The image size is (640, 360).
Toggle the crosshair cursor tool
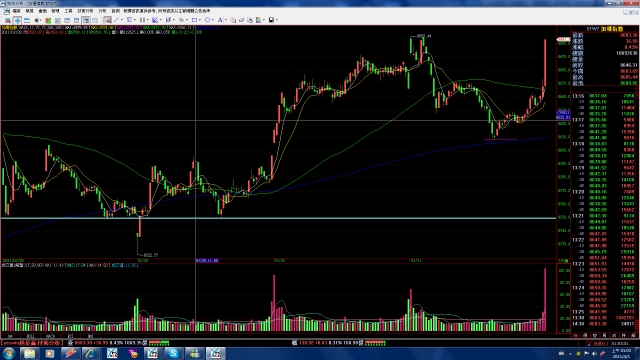[18, 20]
